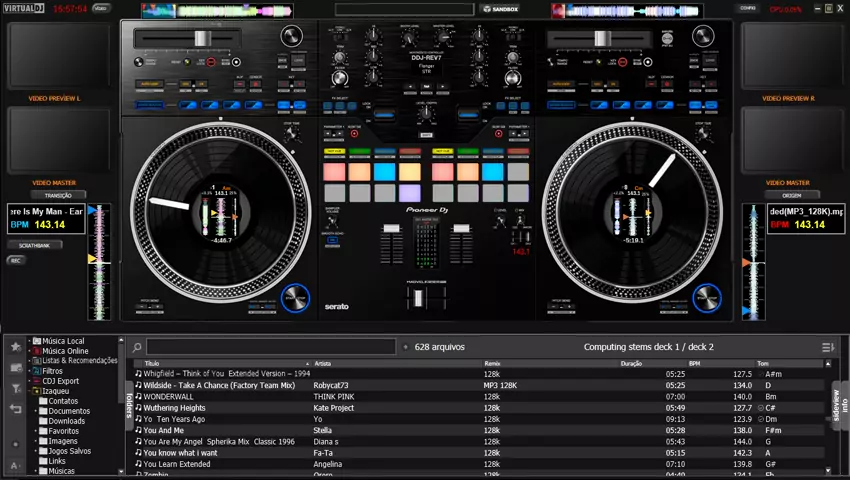Screen dimensions: 850x480
Task: Open browser options icon at top right of list
Action: coord(827,347)
